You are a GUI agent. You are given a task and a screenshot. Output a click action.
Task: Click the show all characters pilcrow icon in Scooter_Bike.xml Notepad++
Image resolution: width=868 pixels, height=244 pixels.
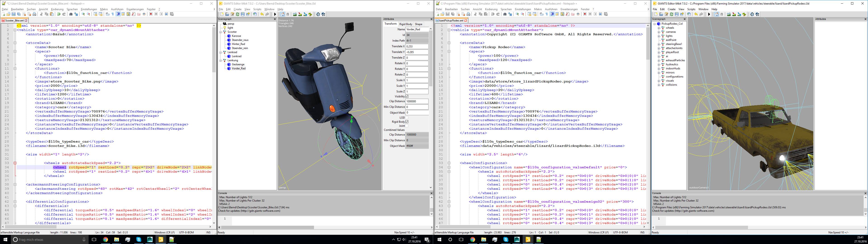[x=113, y=14]
